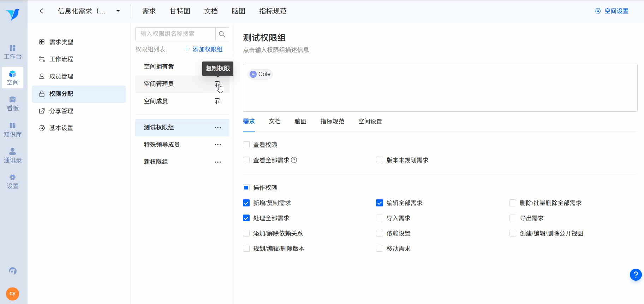Toggle the 查看权限 checkbox
This screenshot has width=644, height=304.
[x=246, y=145]
